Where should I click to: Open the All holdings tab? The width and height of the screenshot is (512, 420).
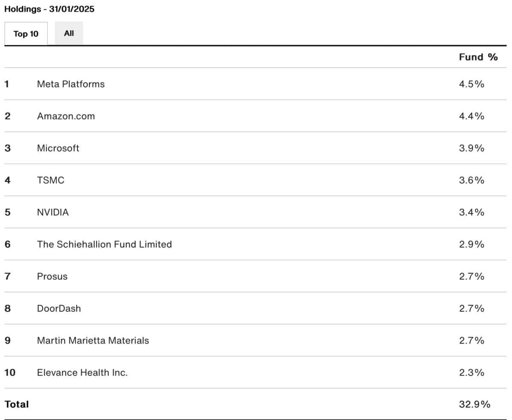click(x=69, y=33)
